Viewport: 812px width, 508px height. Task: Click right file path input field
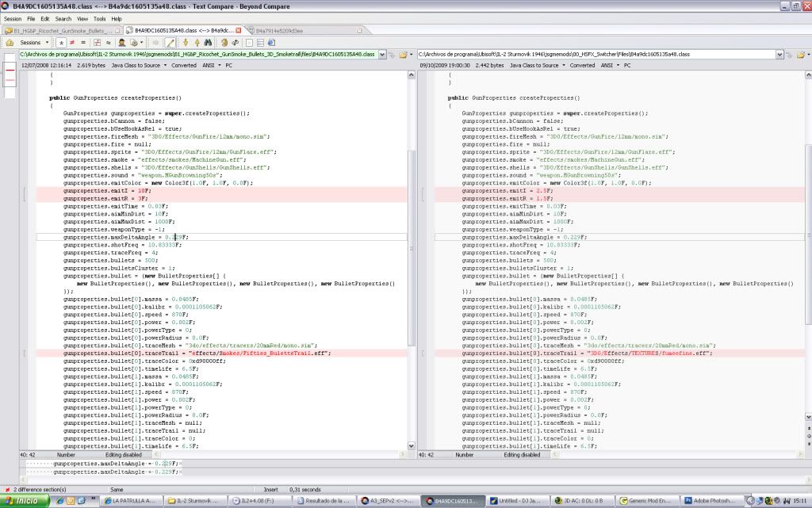pos(596,54)
